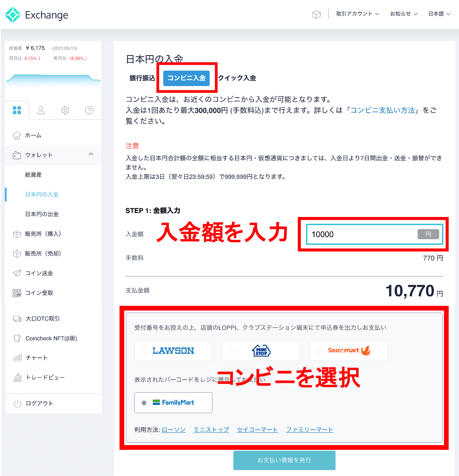The width and height of the screenshot is (459, 476).
Task: Open the コンビニ支払い方法 link
Action: [x=382, y=110]
